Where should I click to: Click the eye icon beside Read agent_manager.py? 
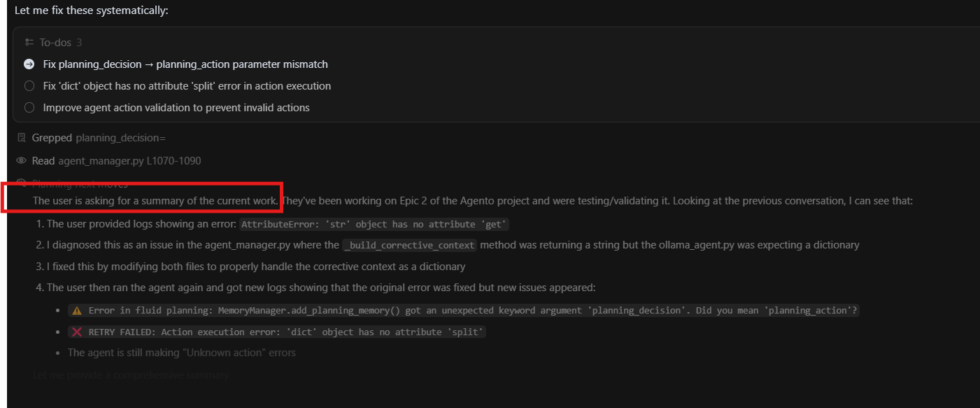(21, 161)
